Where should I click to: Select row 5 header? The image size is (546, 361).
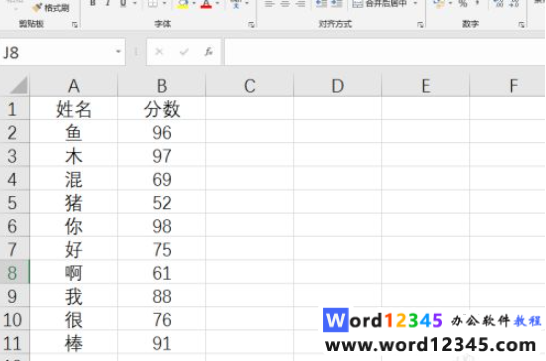click(x=14, y=202)
